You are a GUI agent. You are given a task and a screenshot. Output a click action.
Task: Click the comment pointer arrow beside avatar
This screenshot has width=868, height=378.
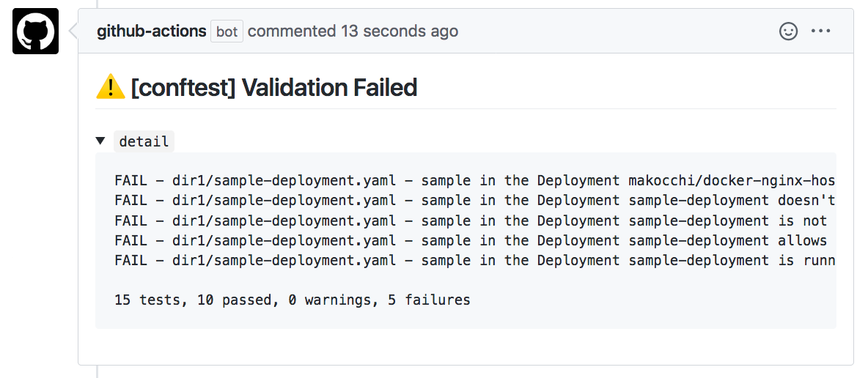(x=73, y=31)
